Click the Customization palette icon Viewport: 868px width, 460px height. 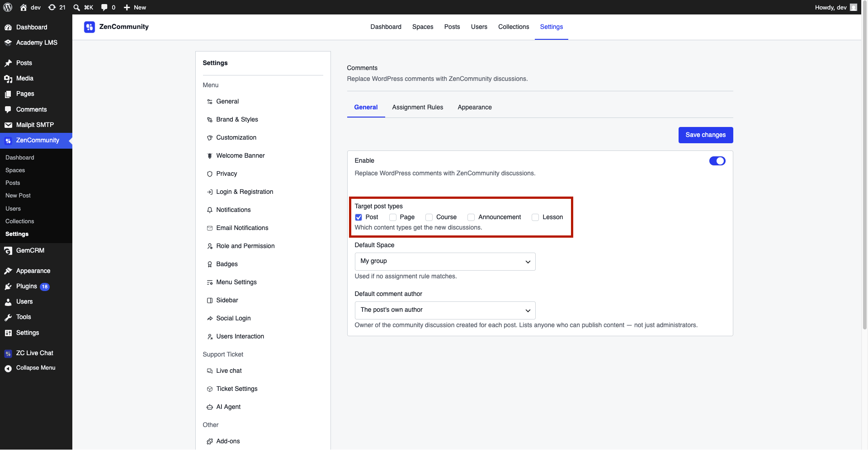tap(210, 138)
